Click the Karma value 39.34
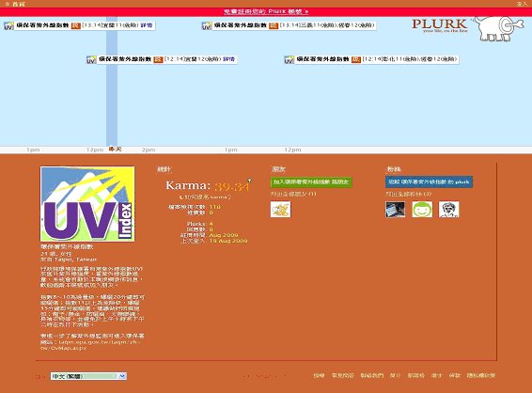 (x=232, y=186)
